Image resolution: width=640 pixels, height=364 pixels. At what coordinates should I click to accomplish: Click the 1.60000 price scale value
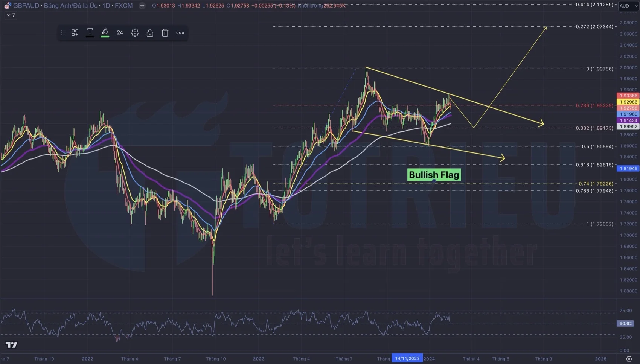[628, 291]
